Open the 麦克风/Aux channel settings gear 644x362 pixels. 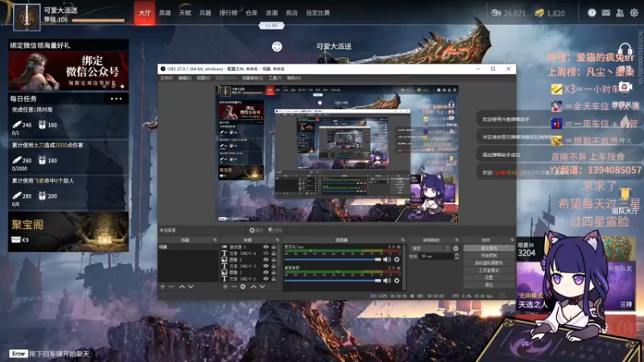[397, 259]
